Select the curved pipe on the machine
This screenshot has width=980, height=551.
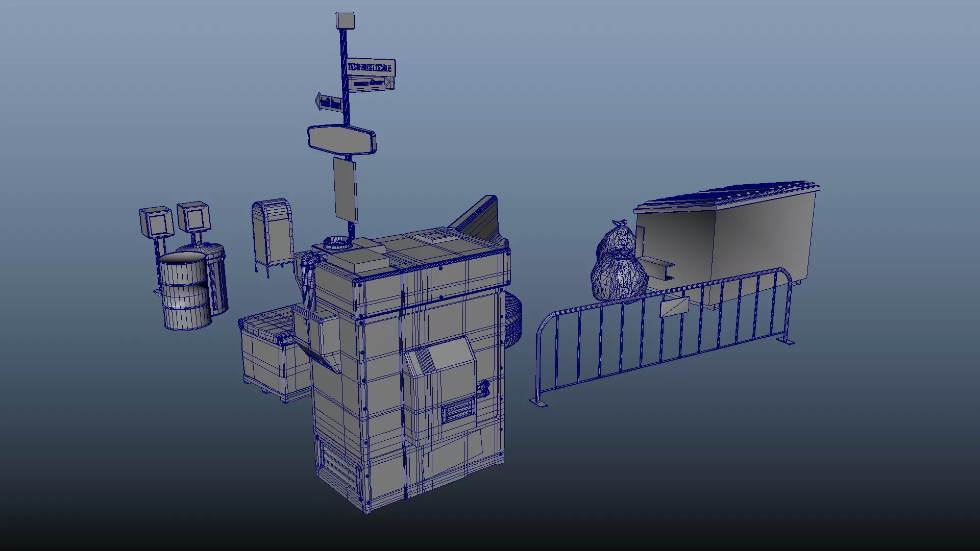[x=309, y=270]
